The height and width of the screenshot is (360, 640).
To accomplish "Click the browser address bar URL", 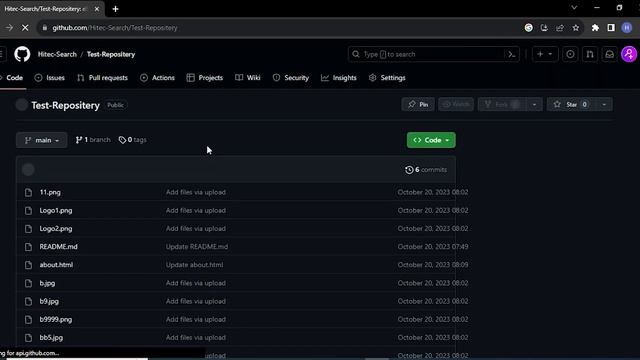I will tap(115, 28).
